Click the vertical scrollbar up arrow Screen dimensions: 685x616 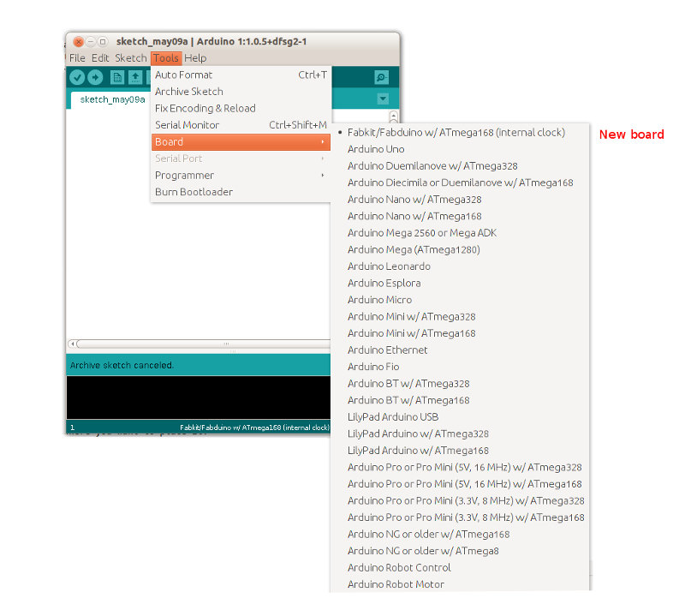pos(393,115)
